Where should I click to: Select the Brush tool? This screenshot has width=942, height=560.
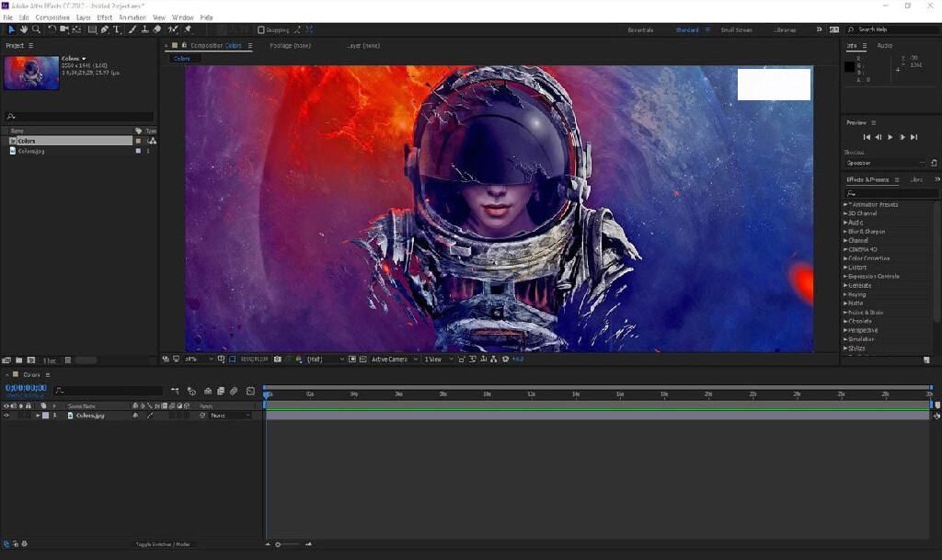pos(132,29)
